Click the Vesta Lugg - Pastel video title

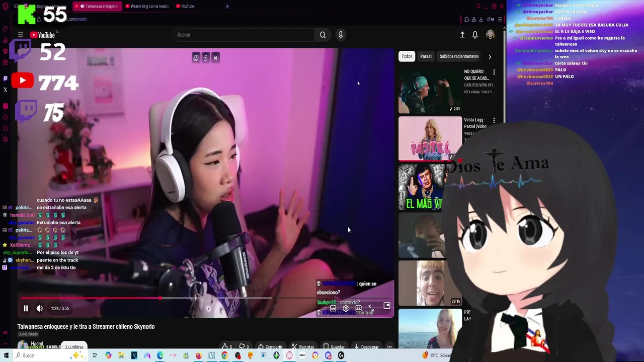475,123
